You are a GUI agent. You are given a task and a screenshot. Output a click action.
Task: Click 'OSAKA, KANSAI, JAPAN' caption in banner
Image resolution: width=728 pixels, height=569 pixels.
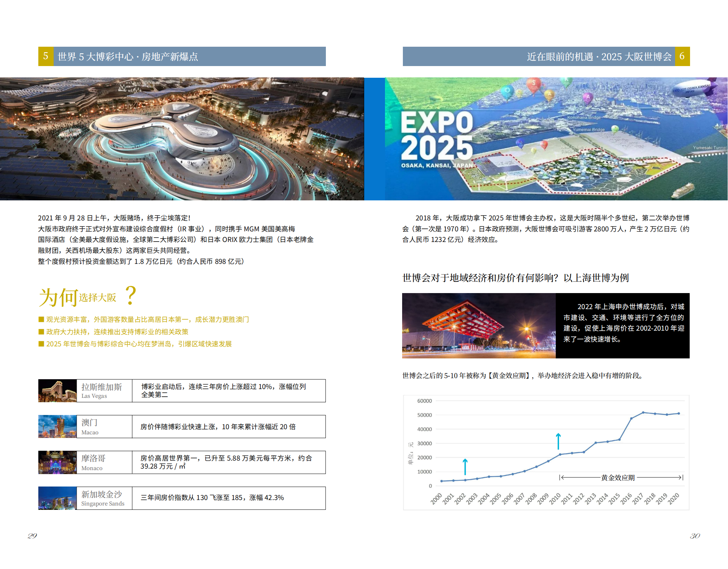(x=437, y=165)
